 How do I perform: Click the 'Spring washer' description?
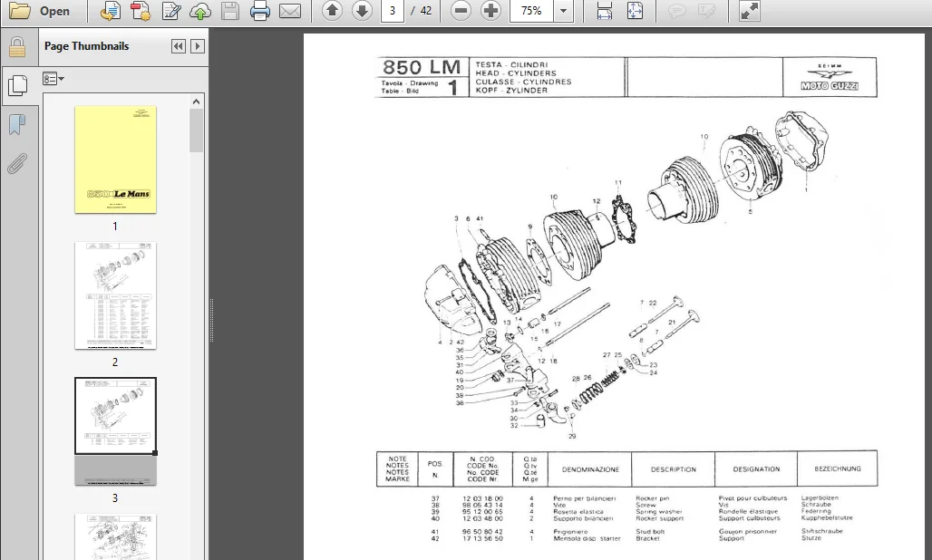click(x=658, y=512)
